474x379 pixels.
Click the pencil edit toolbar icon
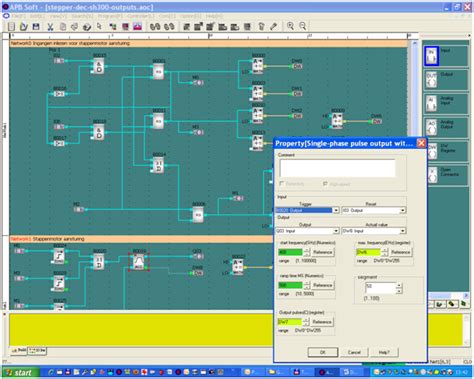(x=273, y=26)
